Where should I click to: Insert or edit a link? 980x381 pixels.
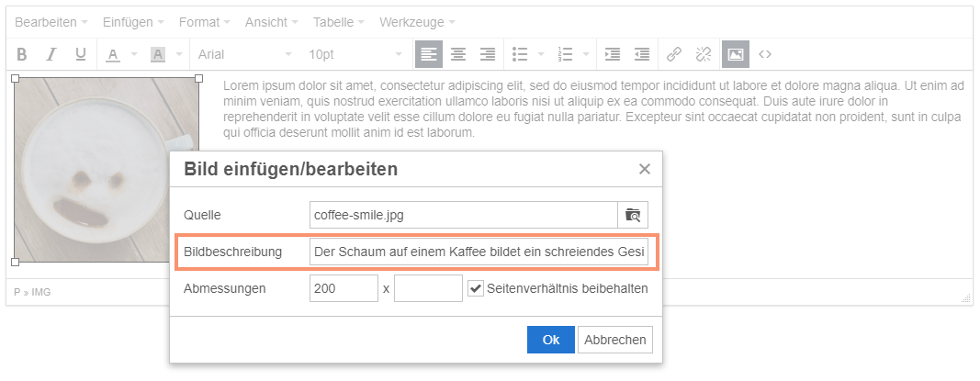tap(674, 54)
